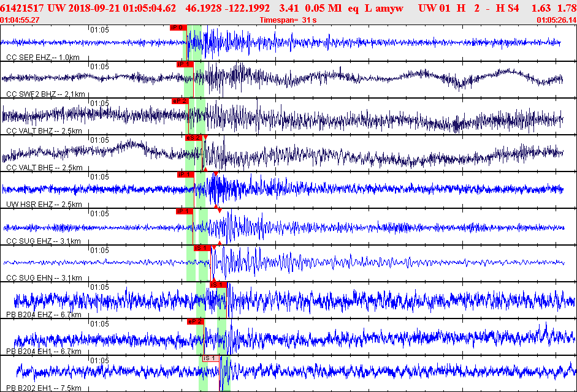Click the eP 2 pick flag on VALT BHZ
This screenshot has width=577, height=392.
180,101
